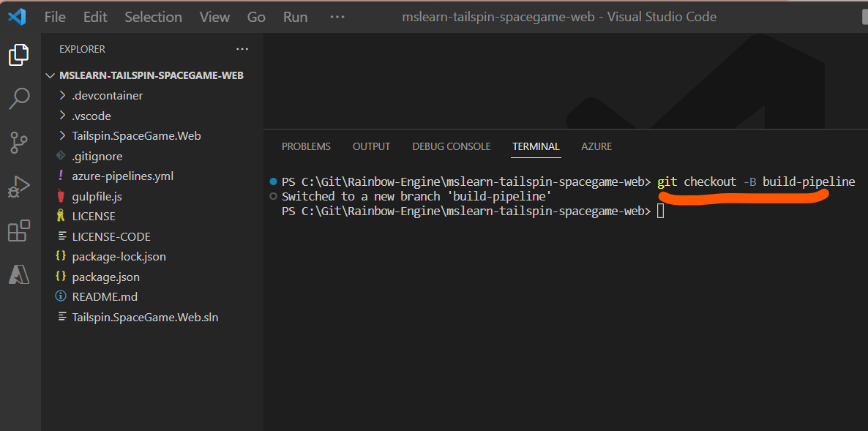Screen dimensions: 868x431
Task: Open the Explorer view in activity bar
Action: tap(18, 55)
